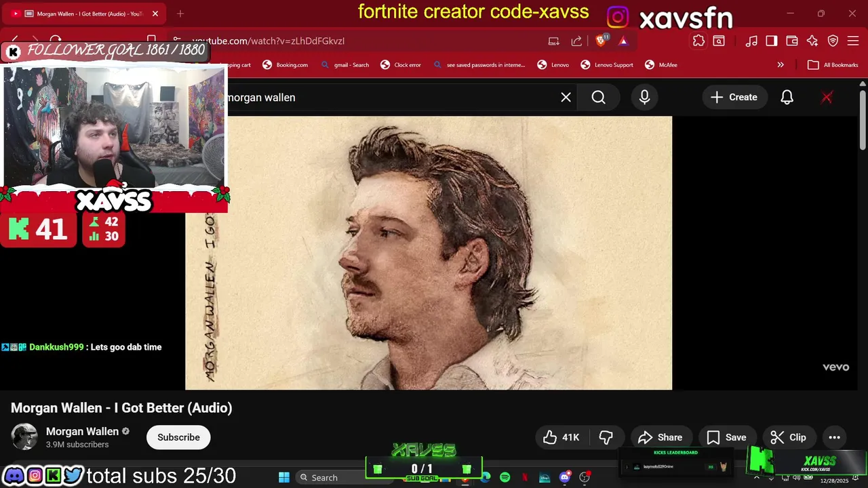Open Clock error bookmark
This screenshot has width=868, height=488.
[x=401, y=65]
